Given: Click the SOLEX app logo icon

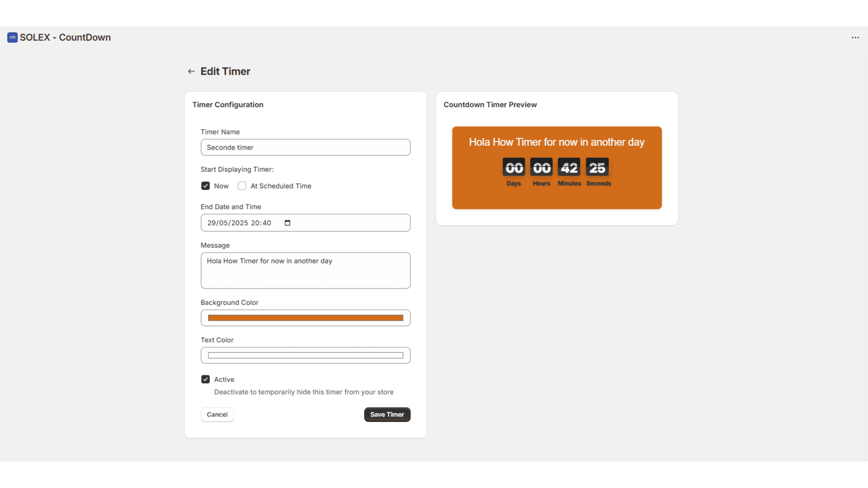Looking at the screenshot, I should [x=11, y=37].
